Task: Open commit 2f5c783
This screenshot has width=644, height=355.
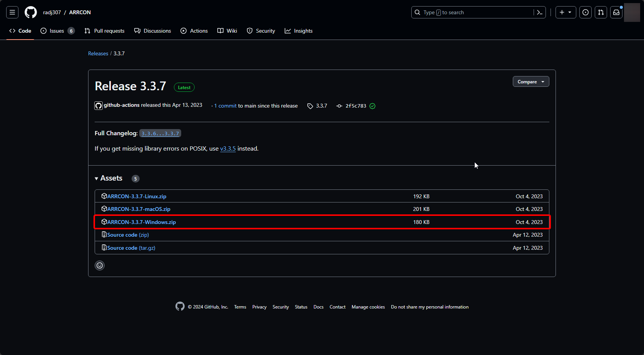Action: tap(355, 106)
